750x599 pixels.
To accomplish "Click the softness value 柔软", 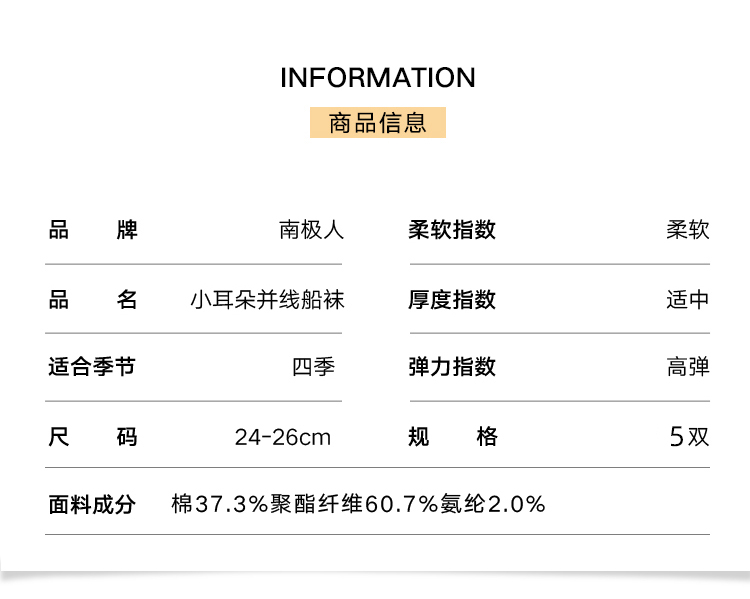I will coord(688,230).
